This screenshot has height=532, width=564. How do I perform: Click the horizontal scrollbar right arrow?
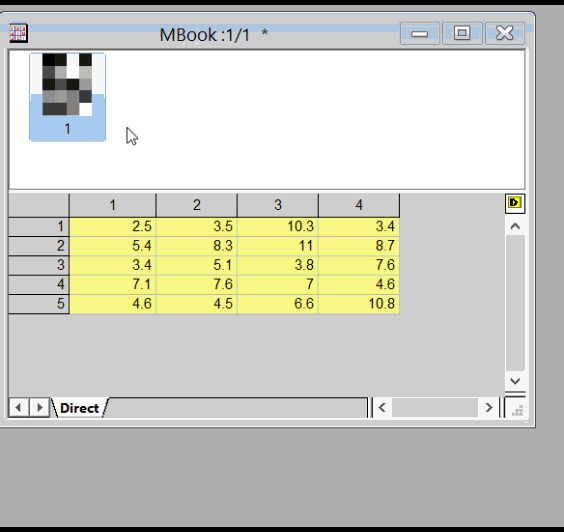point(488,408)
